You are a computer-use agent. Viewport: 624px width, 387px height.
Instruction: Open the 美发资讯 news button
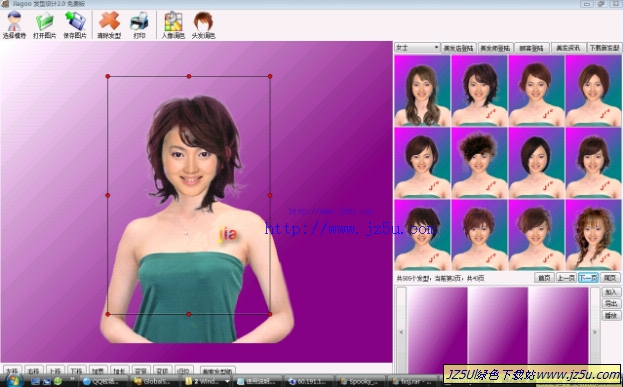coord(568,48)
